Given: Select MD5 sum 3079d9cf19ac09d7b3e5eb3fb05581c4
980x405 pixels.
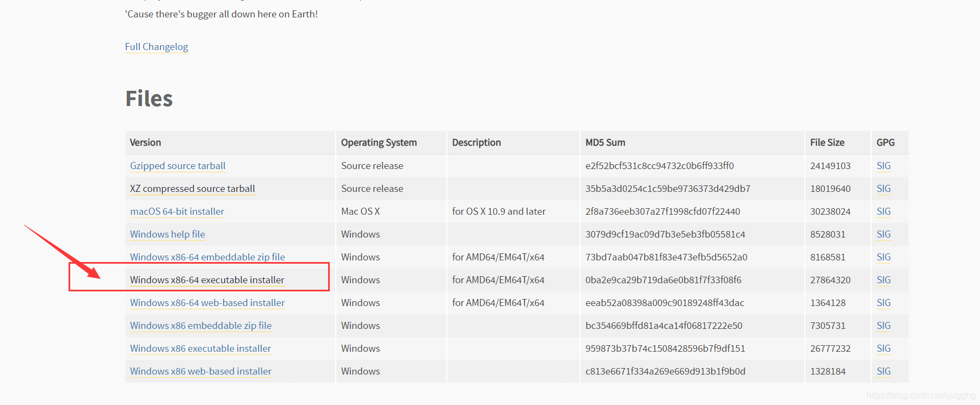Looking at the screenshot, I should point(665,234).
